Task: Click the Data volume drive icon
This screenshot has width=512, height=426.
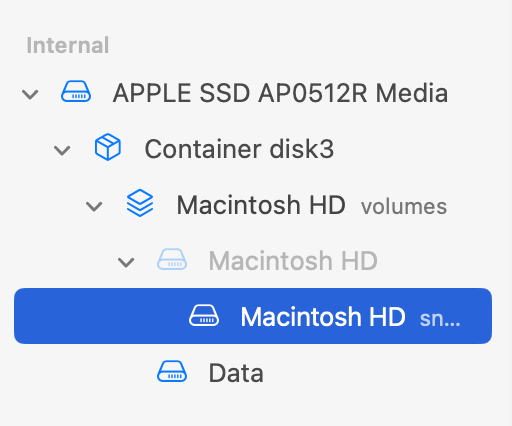Action: click(x=172, y=371)
